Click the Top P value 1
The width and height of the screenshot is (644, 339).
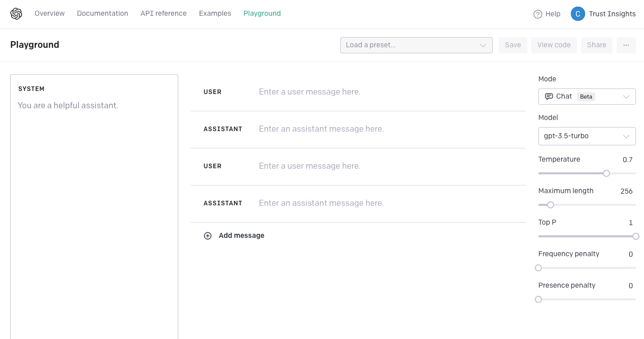[x=631, y=223]
